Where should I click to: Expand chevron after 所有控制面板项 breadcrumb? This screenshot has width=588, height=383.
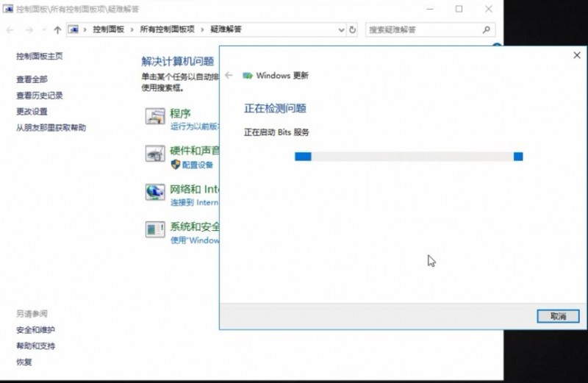pos(203,30)
